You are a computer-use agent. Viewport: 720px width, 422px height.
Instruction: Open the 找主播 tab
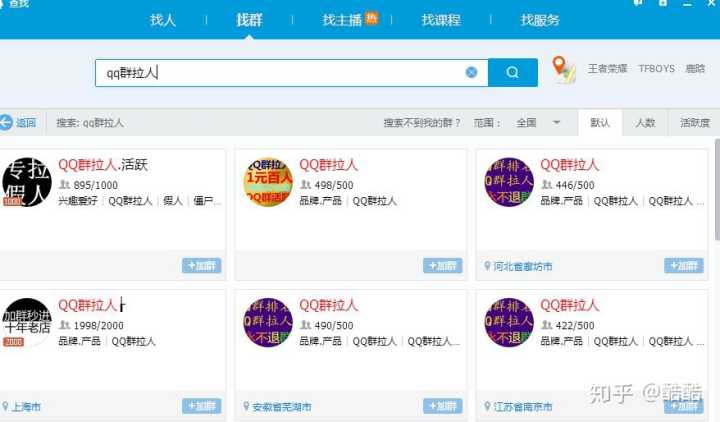coord(343,20)
